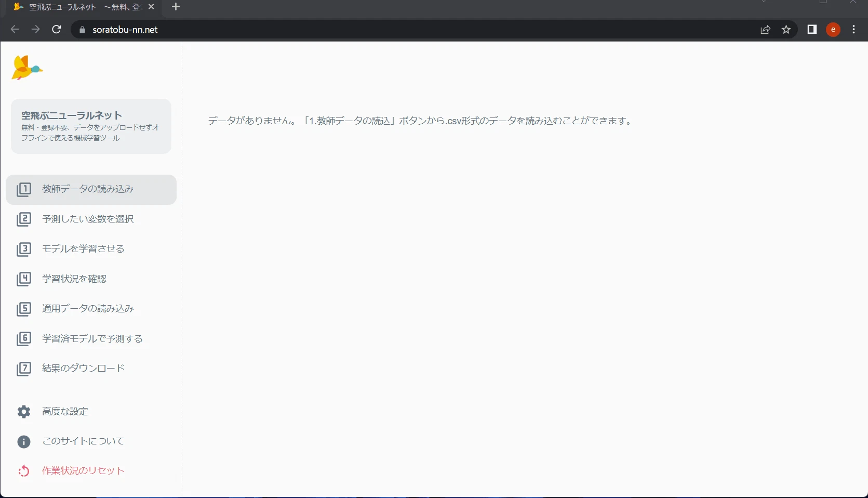868x498 pixels.
Task: Open 結果のダウンロード step
Action: point(91,369)
